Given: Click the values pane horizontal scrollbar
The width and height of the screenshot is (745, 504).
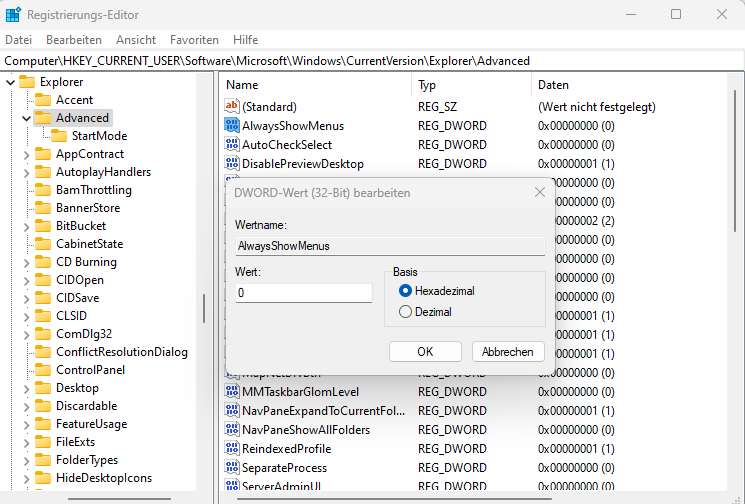Looking at the screenshot, I should pos(394,499).
